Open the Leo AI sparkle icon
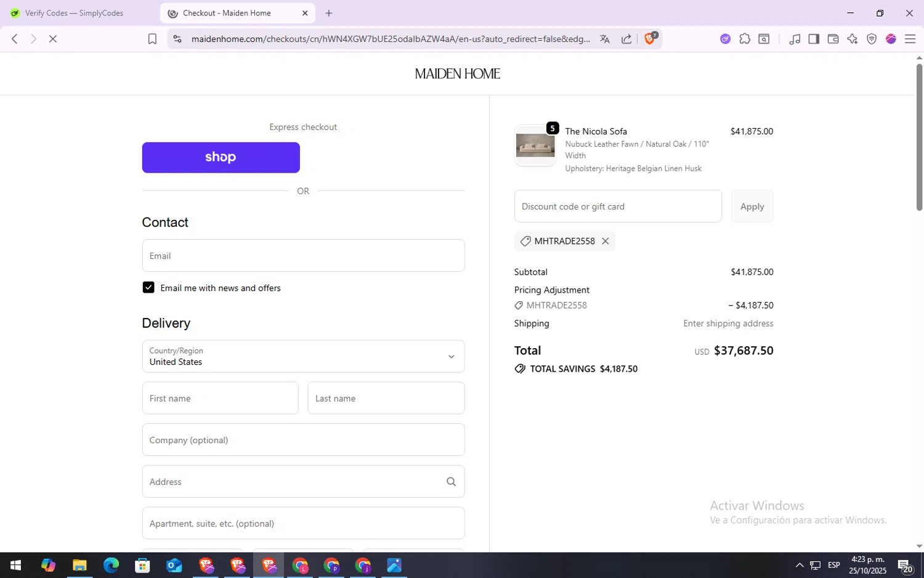The height and width of the screenshot is (578, 924). tap(852, 39)
